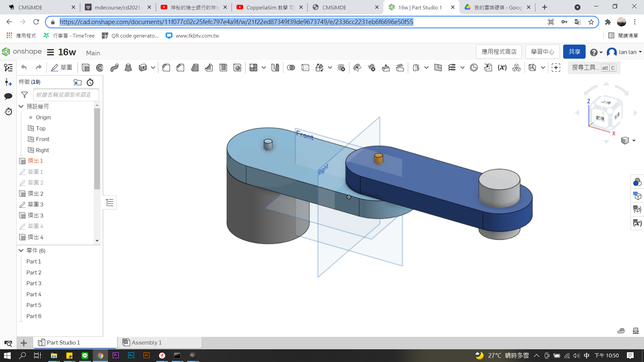Toggle the feature list collapse handle
644x362 pixels.
coord(110,202)
